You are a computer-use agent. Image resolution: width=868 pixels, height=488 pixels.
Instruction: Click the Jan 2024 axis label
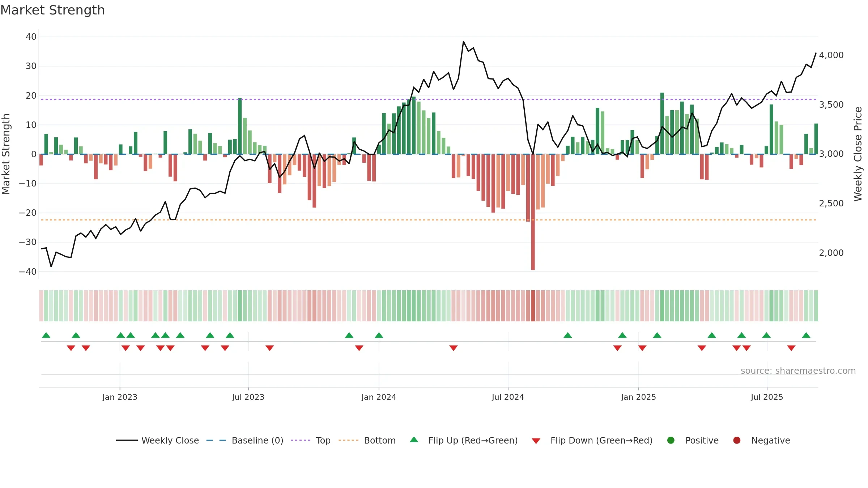(x=379, y=397)
